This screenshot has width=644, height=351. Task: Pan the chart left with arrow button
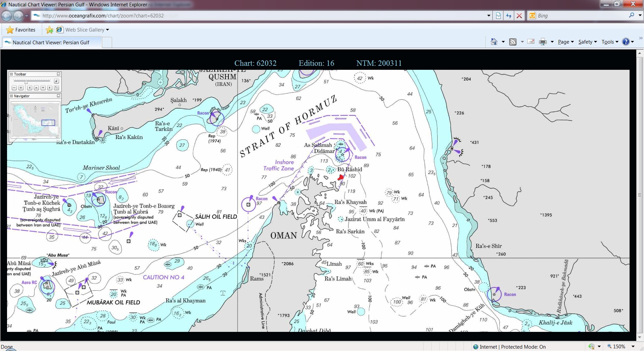(x=30, y=88)
